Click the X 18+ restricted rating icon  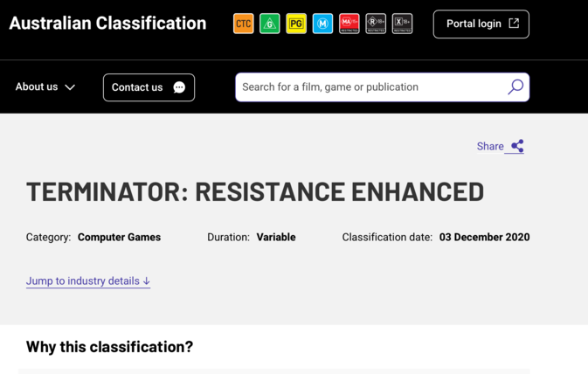tap(403, 24)
